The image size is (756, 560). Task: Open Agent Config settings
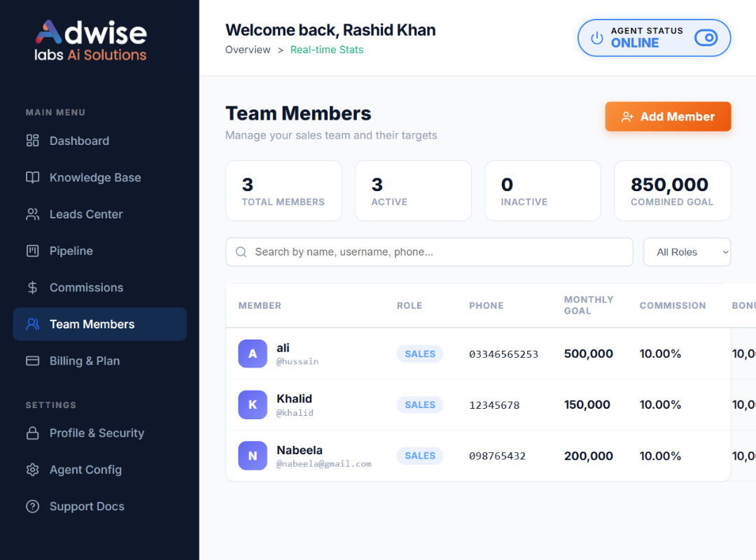100,469
